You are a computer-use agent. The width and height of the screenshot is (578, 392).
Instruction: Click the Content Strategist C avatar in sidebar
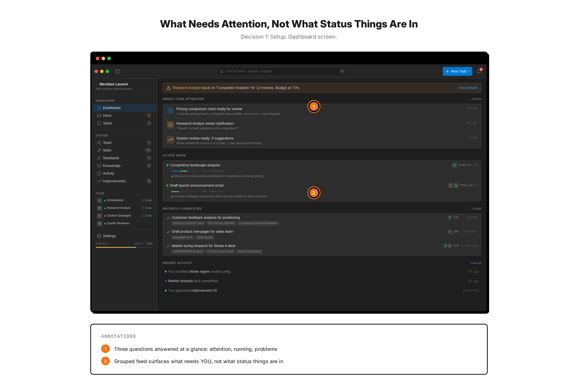pos(100,216)
